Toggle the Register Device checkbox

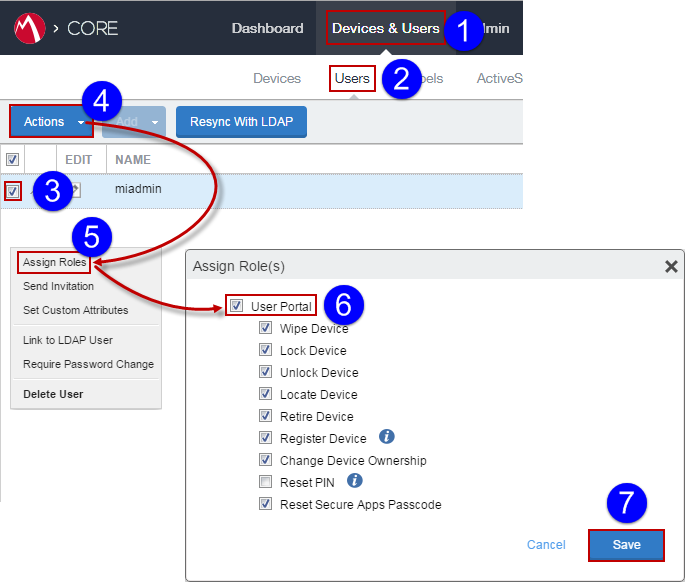[x=265, y=437]
